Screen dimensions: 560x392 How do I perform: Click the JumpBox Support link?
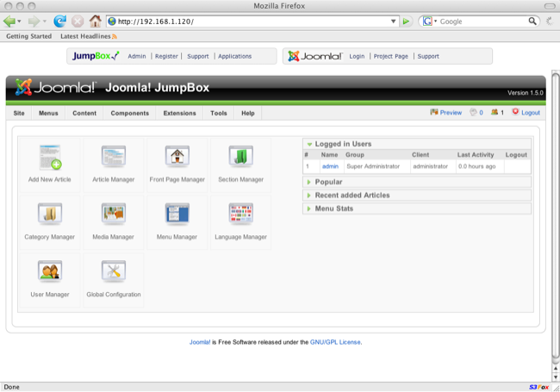pos(198,56)
